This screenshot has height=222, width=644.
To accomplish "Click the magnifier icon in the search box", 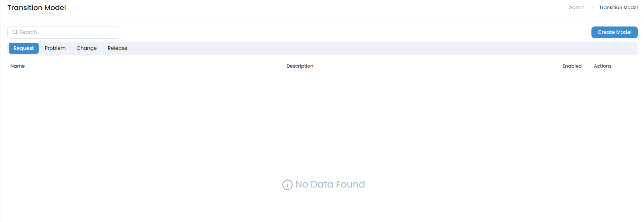I will pyautogui.click(x=15, y=32).
